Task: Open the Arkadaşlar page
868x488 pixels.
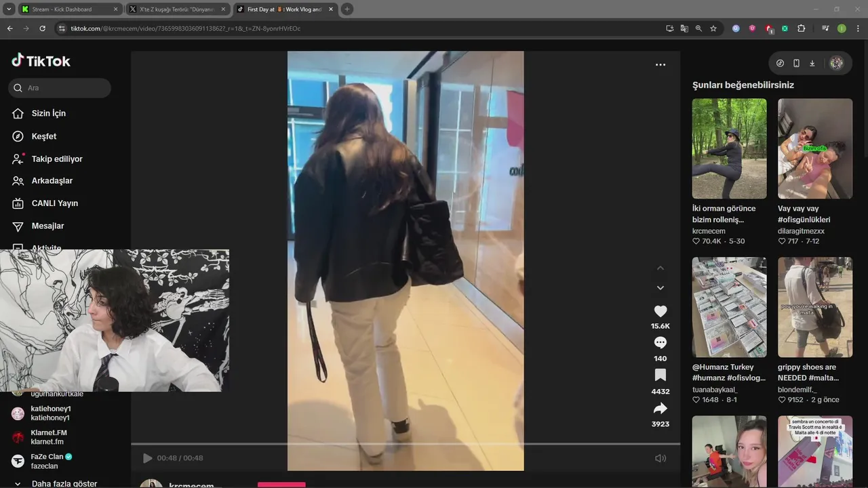Action: tap(52, 181)
